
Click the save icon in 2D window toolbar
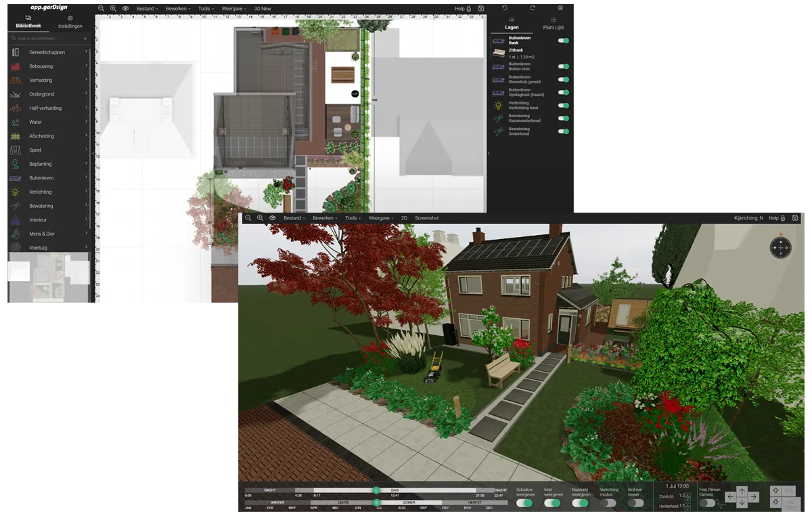(x=480, y=9)
